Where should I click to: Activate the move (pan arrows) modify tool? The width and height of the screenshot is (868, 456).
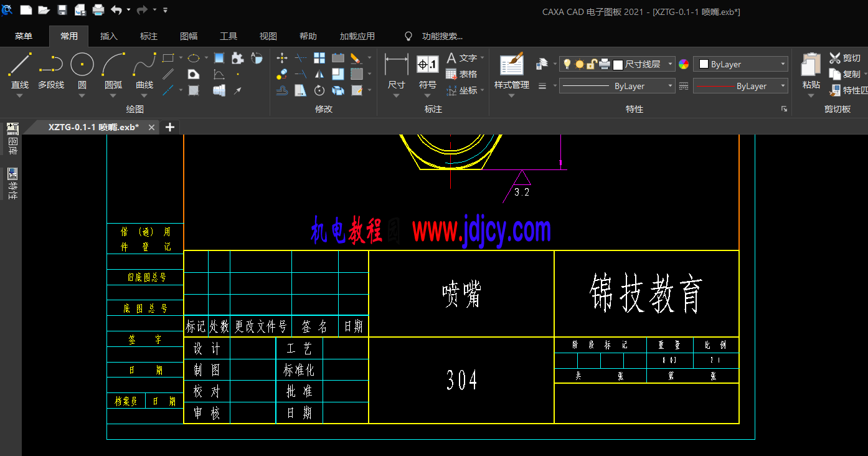pyautogui.click(x=282, y=58)
